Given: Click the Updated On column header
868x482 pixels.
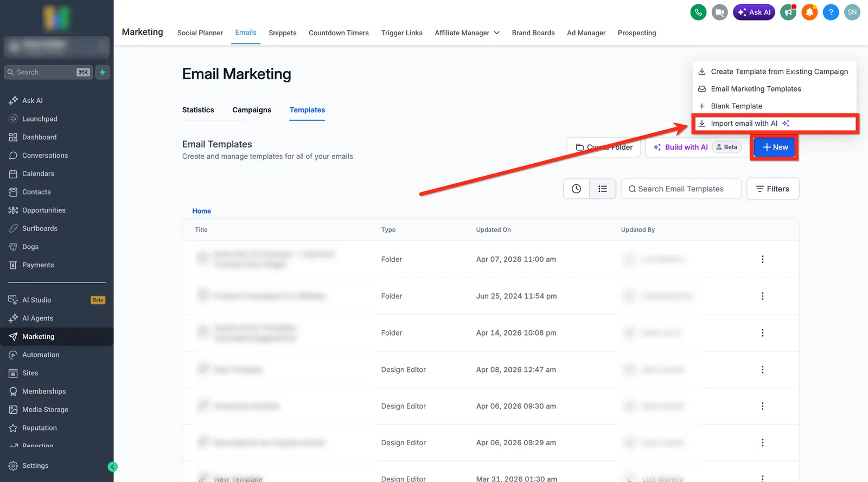Looking at the screenshot, I should (x=493, y=230).
